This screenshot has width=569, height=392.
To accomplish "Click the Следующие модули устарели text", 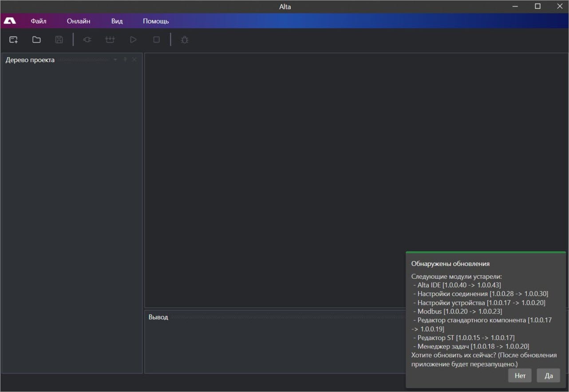I will click(456, 277).
